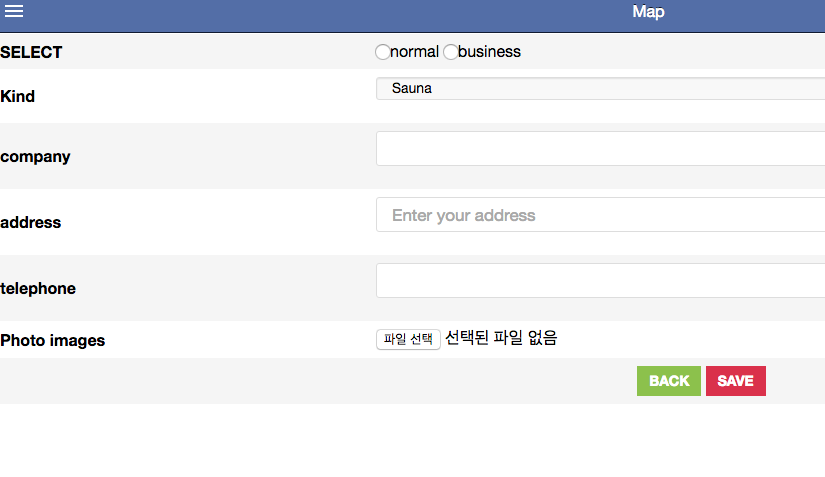Open the hamburger menu icon

pyautogui.click(x=14, y=11)
